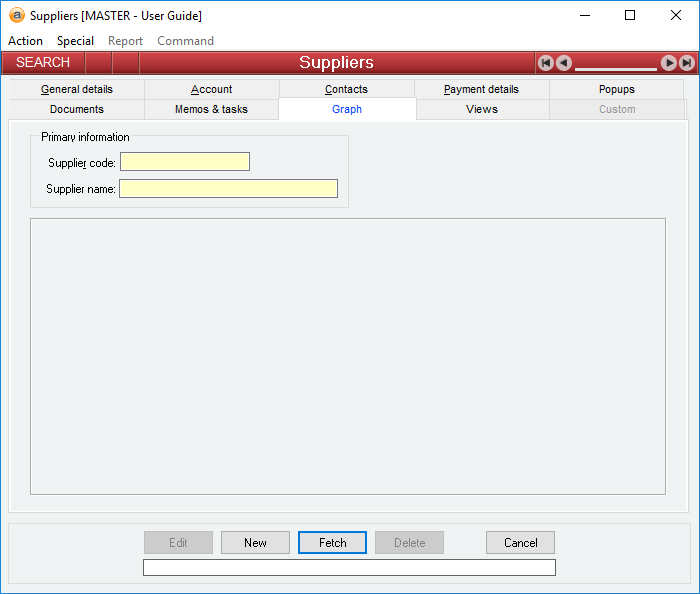The width and height of the screenshot is (700, 594).
Task: Click the record position slider bar
Action: click(x=616, y=68)
